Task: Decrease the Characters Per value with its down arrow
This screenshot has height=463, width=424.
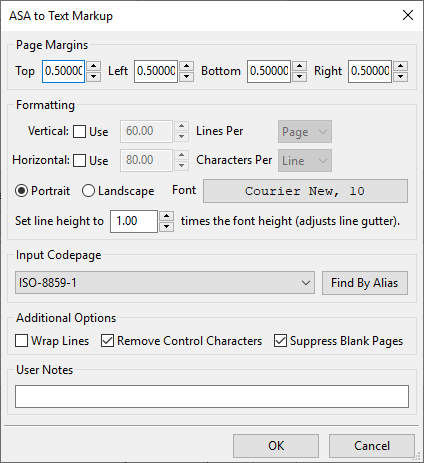Action: [181, 166]
